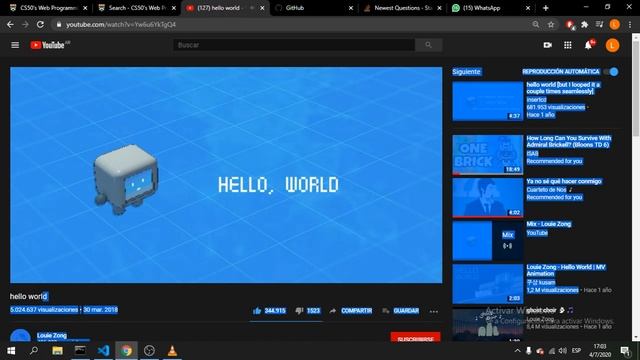Screen dimensions: 640x360
Task: Open Louie Zong channel avatar
Action: 20,336
